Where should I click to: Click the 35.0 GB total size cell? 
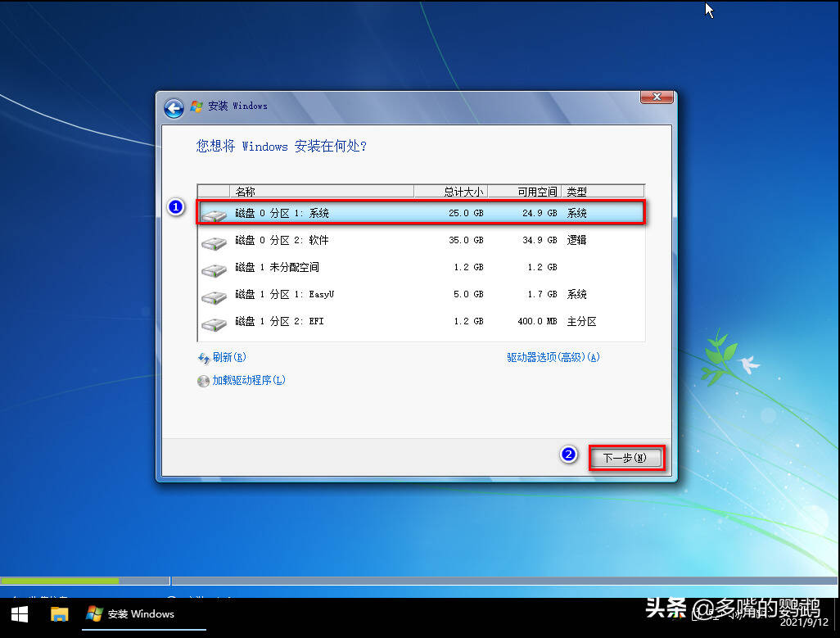[466, 241]
